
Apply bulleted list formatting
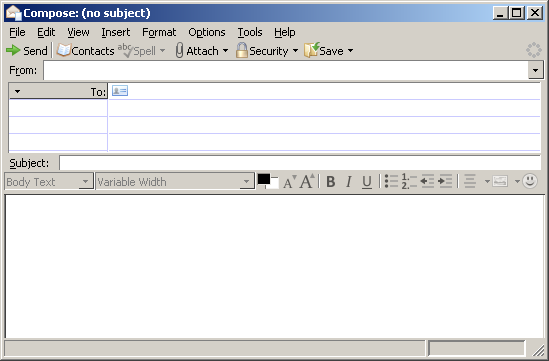coord(391,181)
